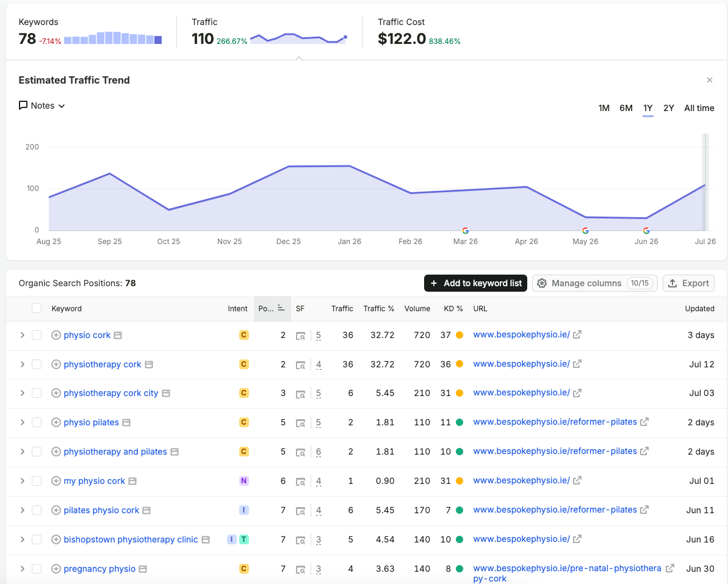Click details icon next to physio cork keyword
The image size is (728, 584).
coord(118,335)
